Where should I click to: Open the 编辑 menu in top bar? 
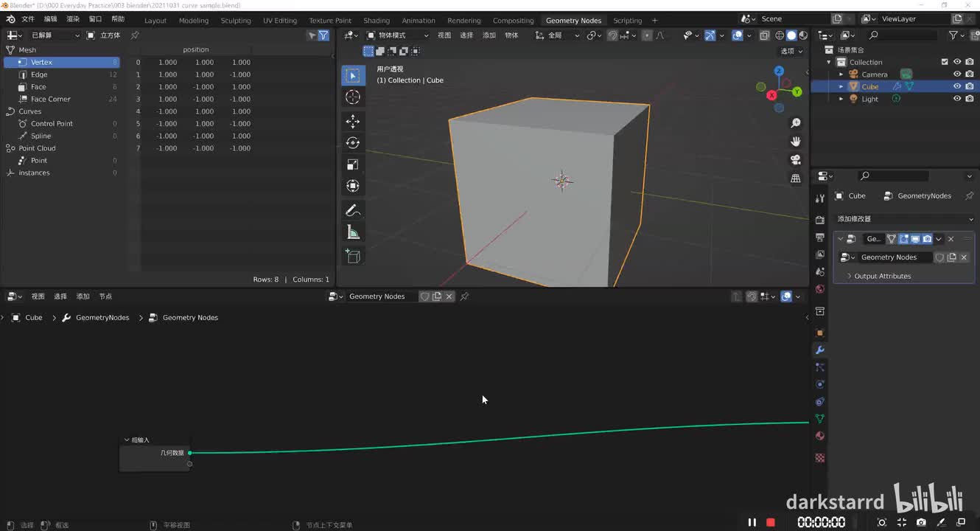tap(50, 19)
